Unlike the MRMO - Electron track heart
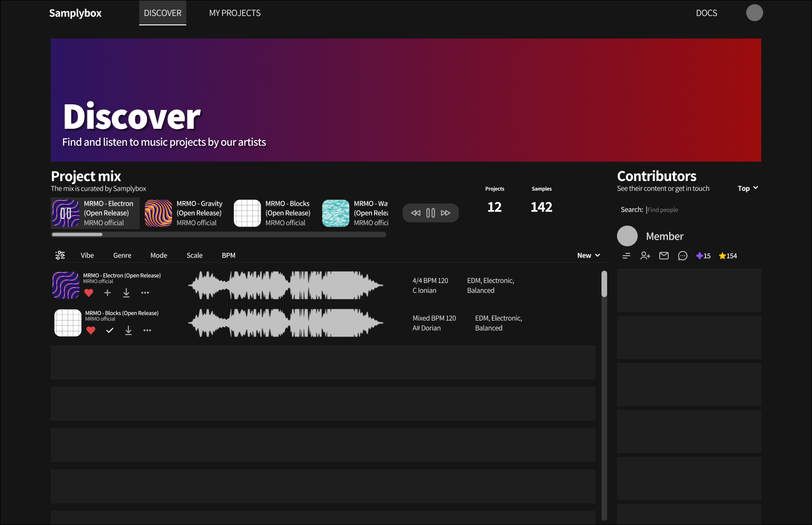The image size is (812, 525). click(89, 292)
